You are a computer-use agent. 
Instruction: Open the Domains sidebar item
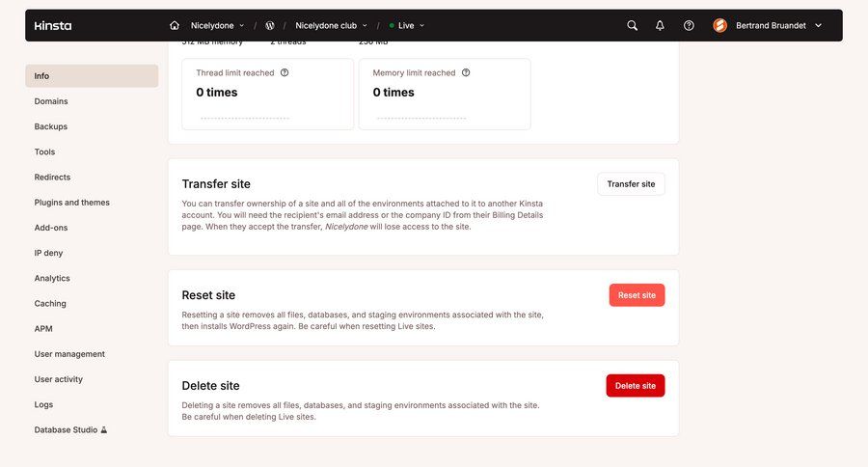pyautogui.click(x=51, y=101)
